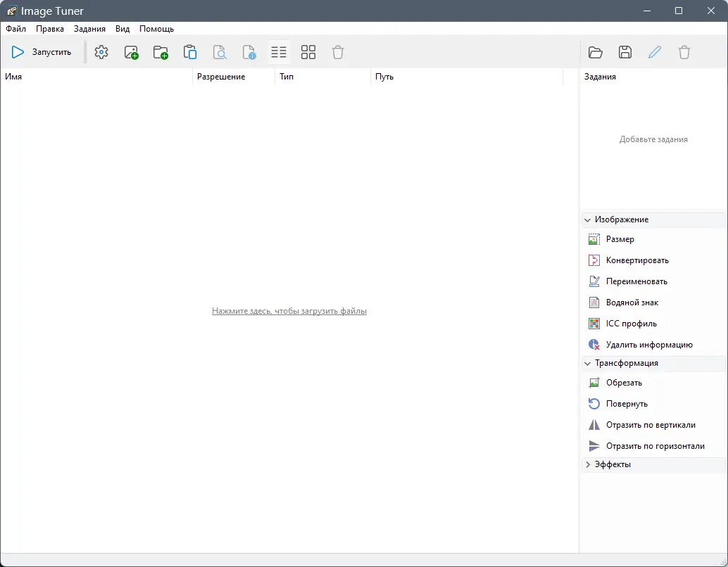Click the Обрезать crop icon
Screen dimensions: 728x567
pos(594,383)
